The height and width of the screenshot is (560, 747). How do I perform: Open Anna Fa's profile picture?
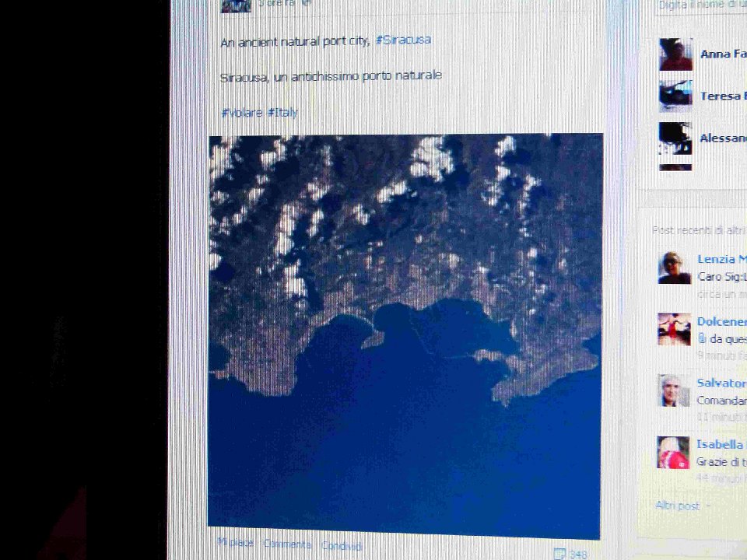click(x=675, y=54)
